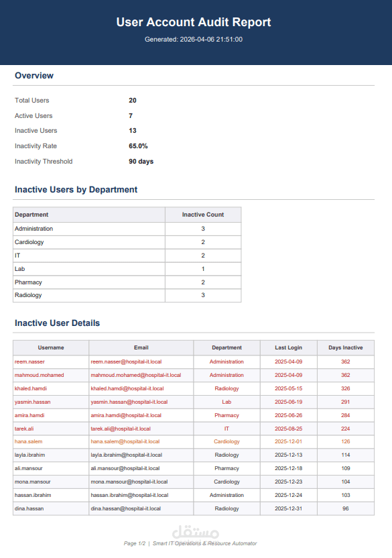Click the 'Total Users' label

pos(32,101)
